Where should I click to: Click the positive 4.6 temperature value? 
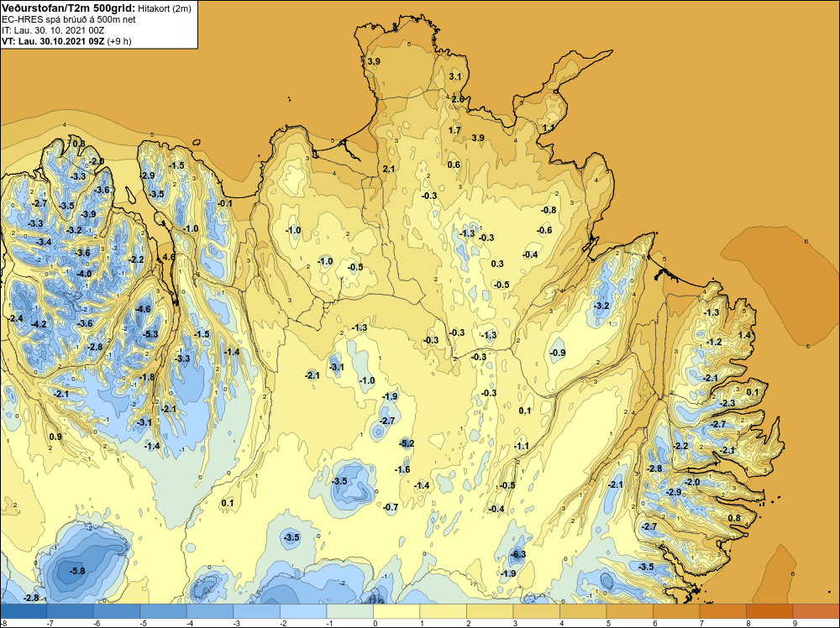pos(169,257)
